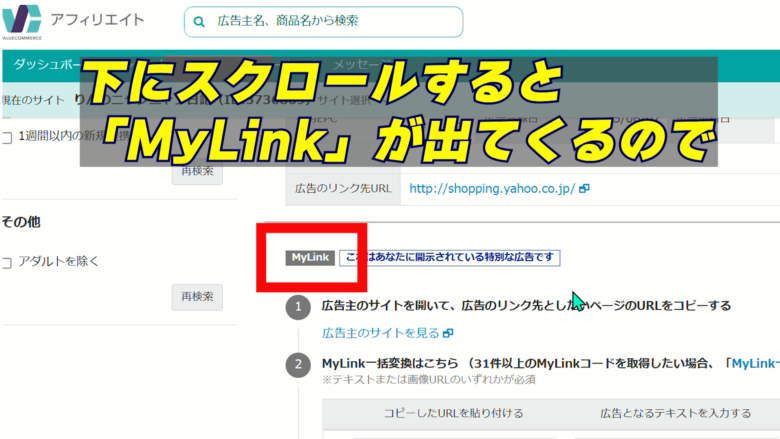Image resolution: width=780 pixels, height=439 pixels.
Task: Click the 広告となるテキストを入力する column header
Action: [x=675, y=413]
